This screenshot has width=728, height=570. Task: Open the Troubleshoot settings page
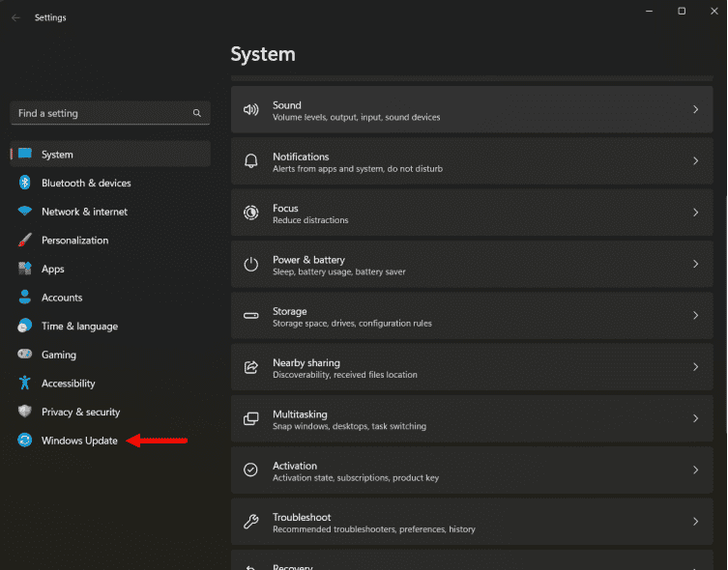click(472, 522)
